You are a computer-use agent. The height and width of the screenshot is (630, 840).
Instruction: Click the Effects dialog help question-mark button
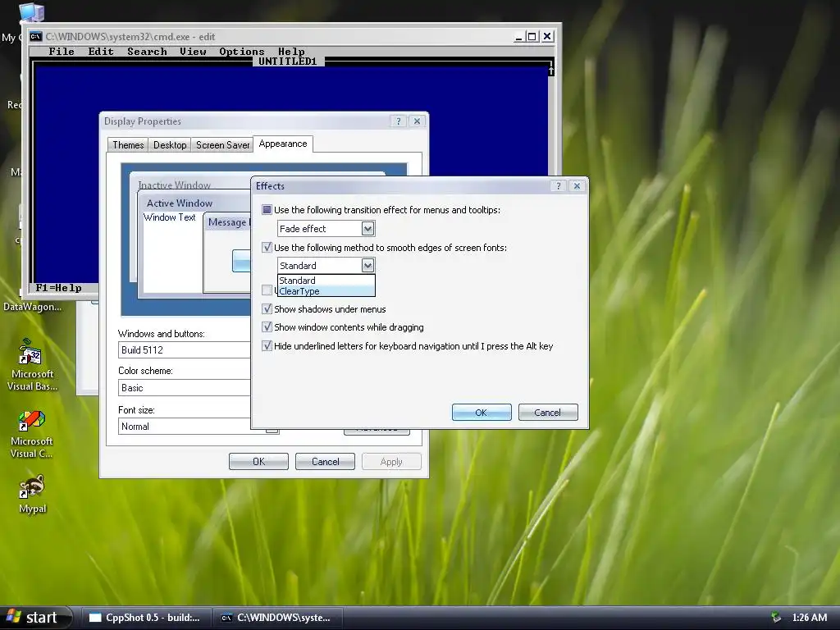click(558, 186)
